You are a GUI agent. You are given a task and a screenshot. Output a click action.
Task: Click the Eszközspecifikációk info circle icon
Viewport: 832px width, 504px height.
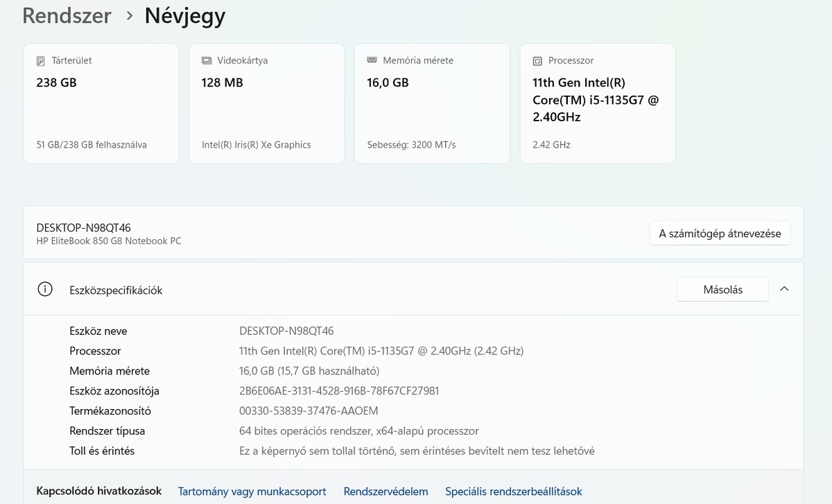pos(45,290)
